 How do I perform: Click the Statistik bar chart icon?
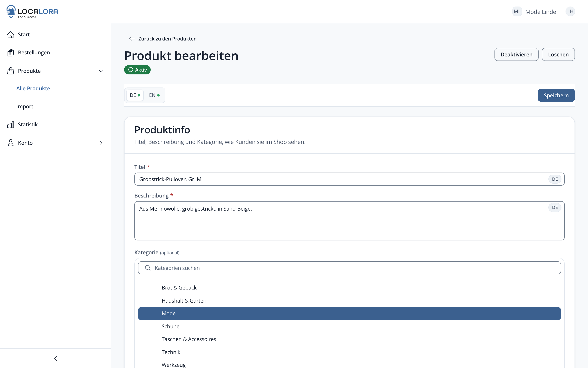[x=10, y=125]
